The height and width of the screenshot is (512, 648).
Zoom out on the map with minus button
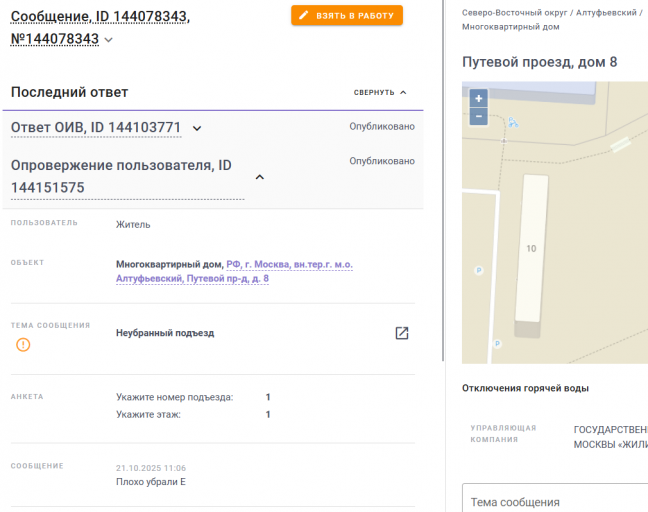479,116
